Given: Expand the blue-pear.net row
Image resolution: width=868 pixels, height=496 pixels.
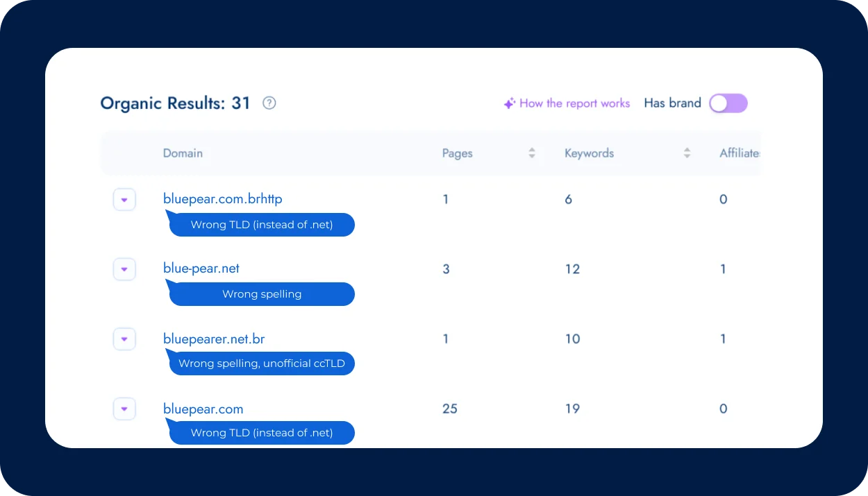Looking at the screenshot, I should coord(124,269).
